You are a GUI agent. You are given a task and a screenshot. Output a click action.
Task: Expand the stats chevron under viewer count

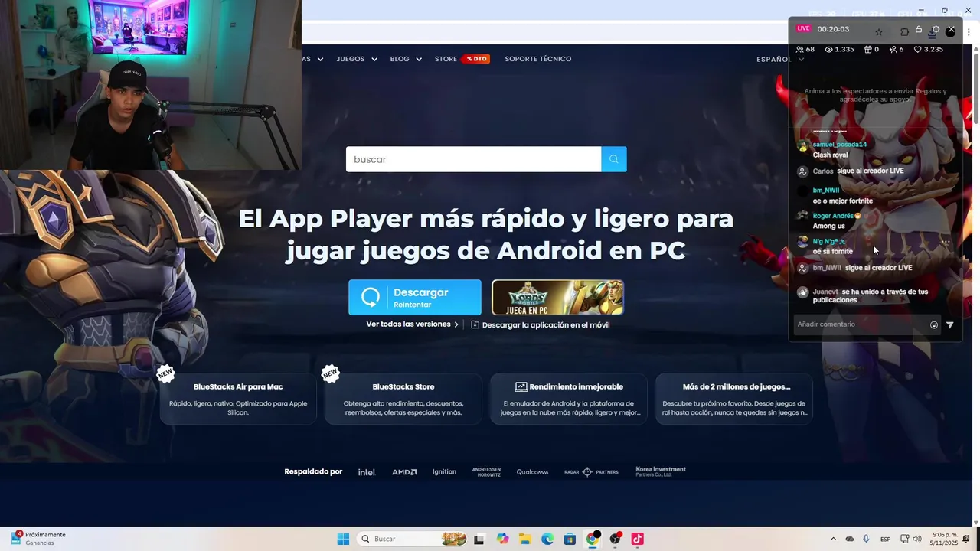coord(802,60)
